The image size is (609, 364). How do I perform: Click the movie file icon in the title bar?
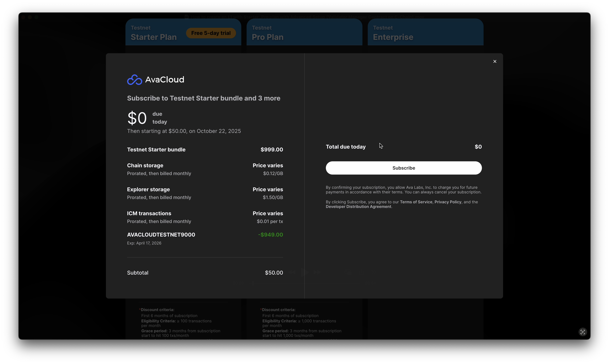tap(187, 17)
